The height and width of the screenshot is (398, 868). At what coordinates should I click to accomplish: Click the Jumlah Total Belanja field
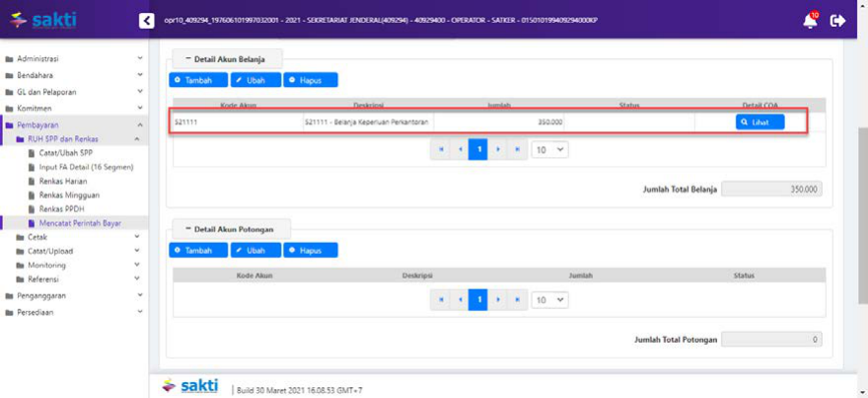[x=771, y=189]
